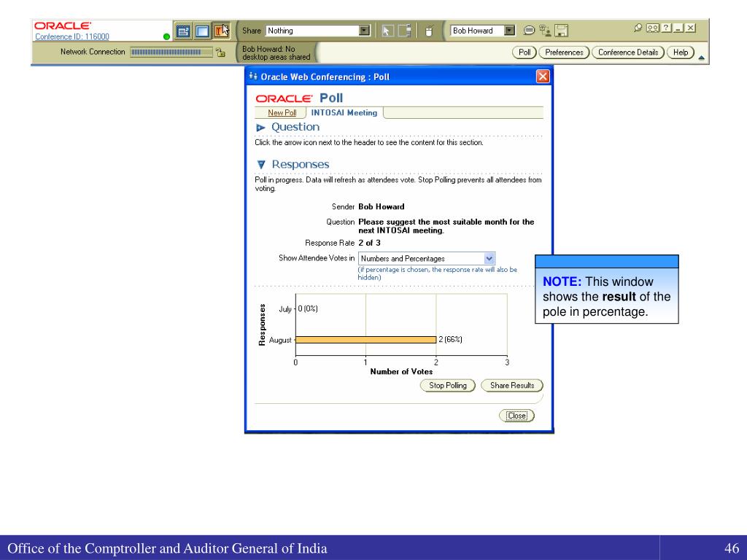Click the mouse control icon
The image size is (747, 560).
pos(429,31)
